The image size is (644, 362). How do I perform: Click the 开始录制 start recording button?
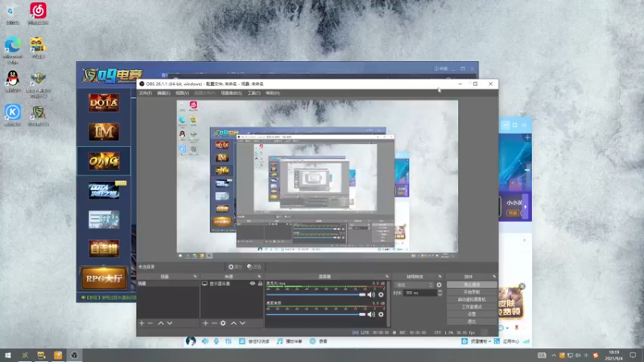[x=472, y=292]
